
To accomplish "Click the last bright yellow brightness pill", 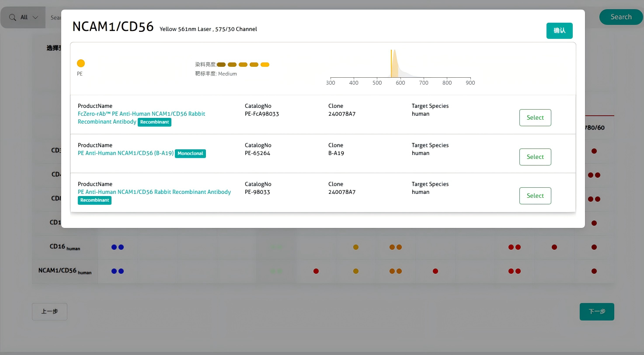I will [x=265, y=65].
